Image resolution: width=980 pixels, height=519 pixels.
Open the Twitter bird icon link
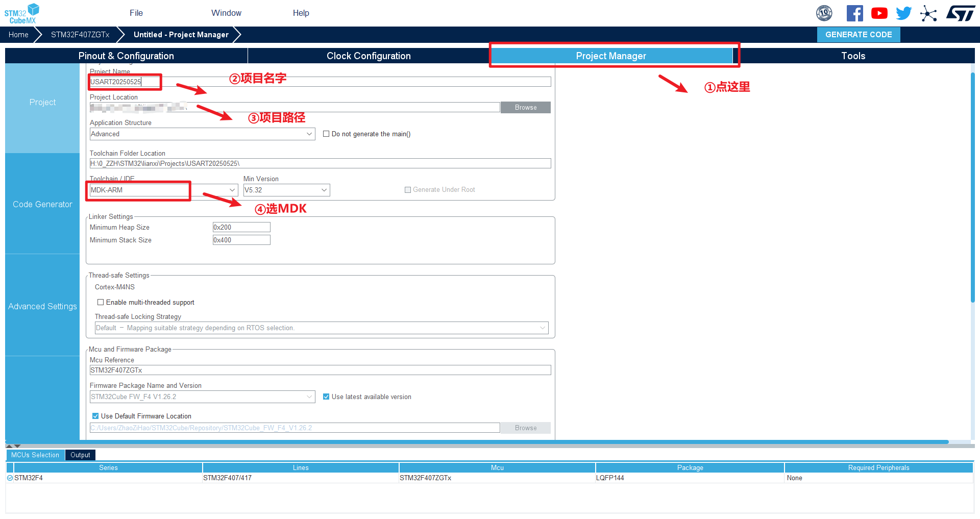904,13
